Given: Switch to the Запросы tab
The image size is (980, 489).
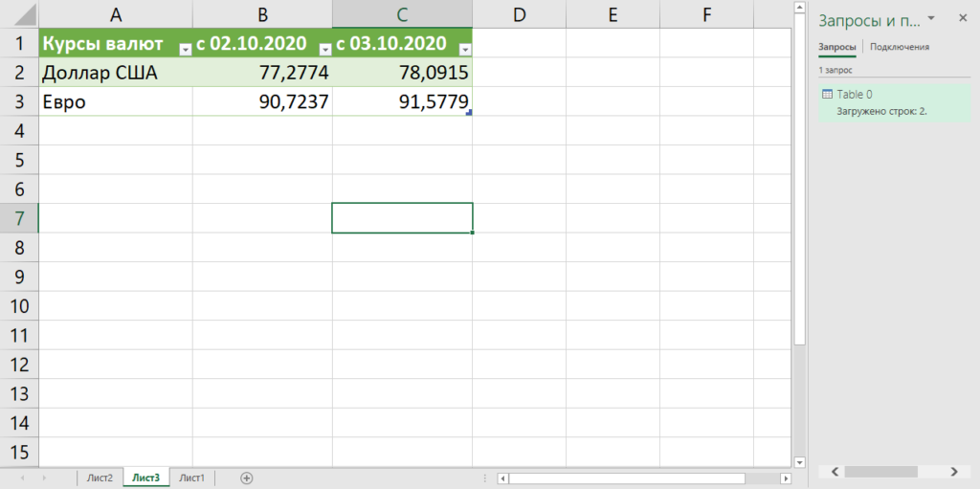Looking at the screenshot, I should pos(836,47).
